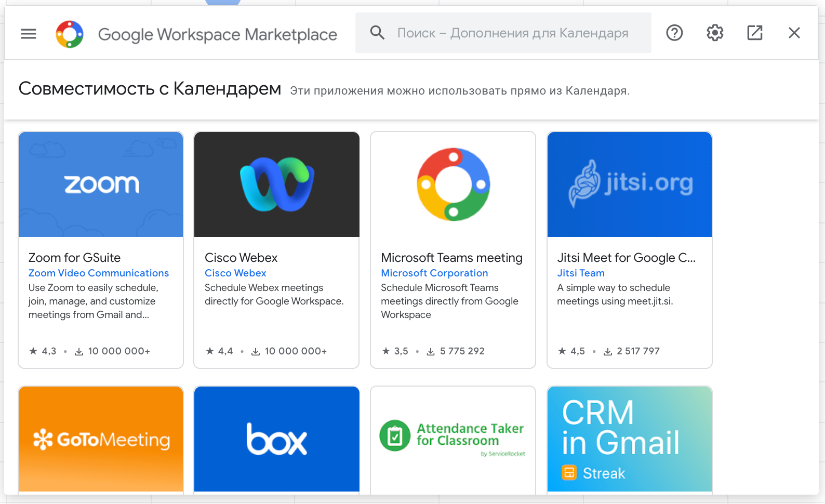This screenshot has width=825, height=504.
Task: Click the star rating 4,5 on Jitsi
Action: [x=571, y=351]
